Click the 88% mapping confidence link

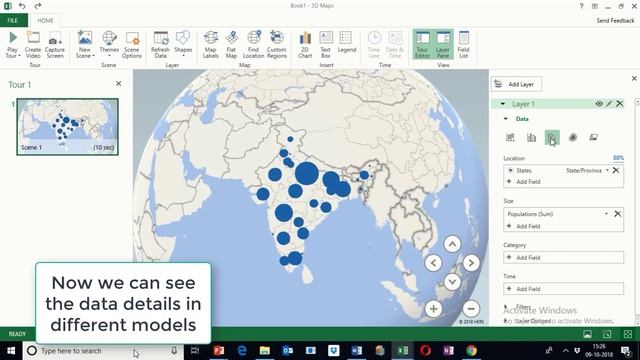618,158
